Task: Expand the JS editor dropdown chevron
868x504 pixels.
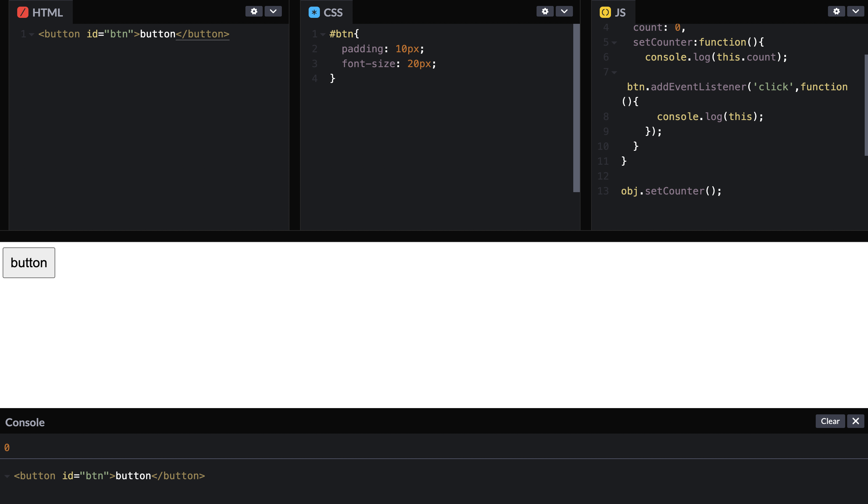Action: [856, 11]
